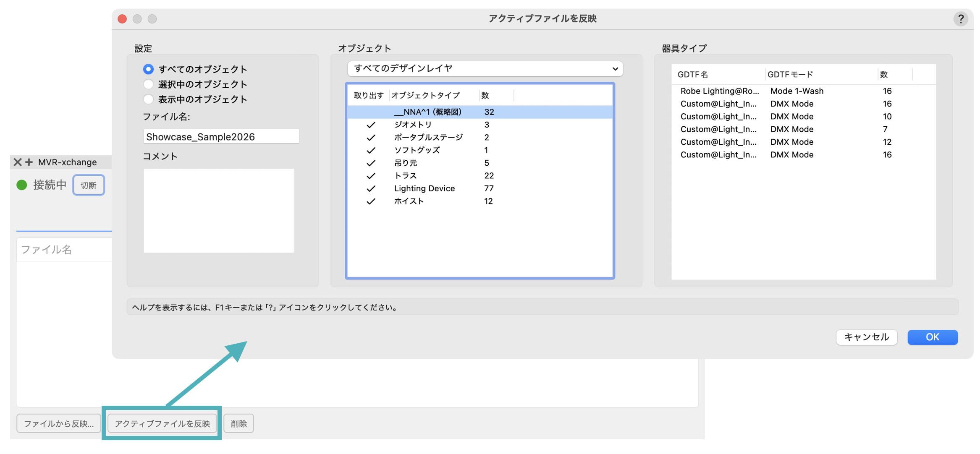Uncheck the トラス export checkmark
The height and width of the screenshot is (454, 980).
(370, 176)
